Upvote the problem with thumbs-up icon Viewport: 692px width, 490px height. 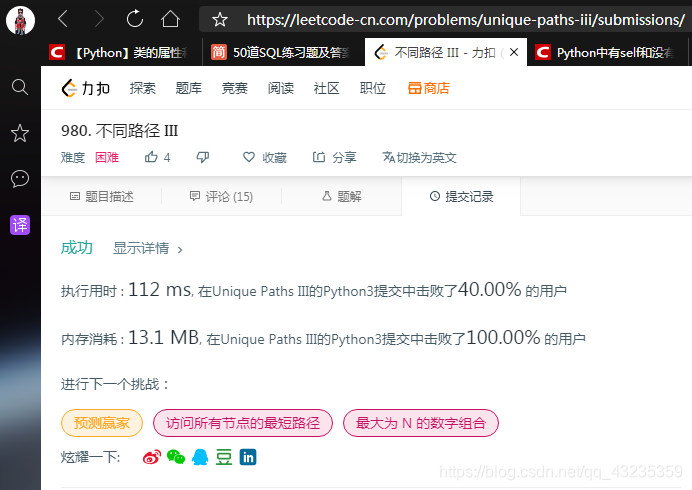click(x=158, y=157)
